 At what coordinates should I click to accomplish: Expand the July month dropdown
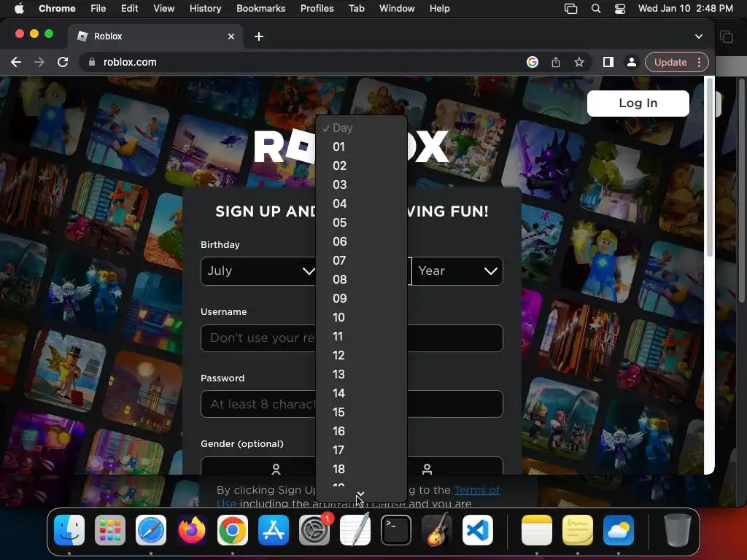[x=258, y=271]
